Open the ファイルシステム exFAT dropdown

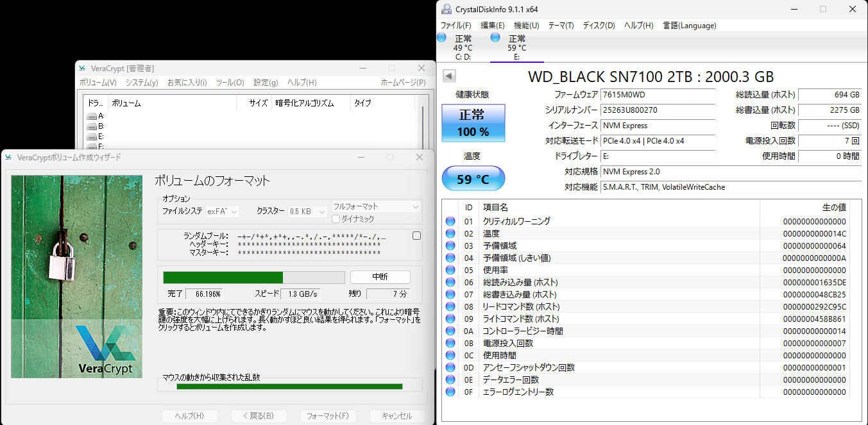tap(223, 211)
